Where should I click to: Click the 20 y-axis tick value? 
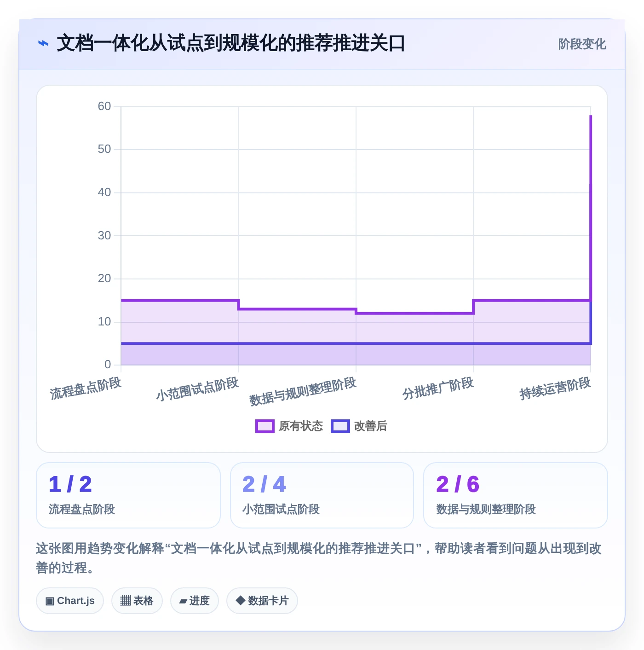tap(104, 279)
